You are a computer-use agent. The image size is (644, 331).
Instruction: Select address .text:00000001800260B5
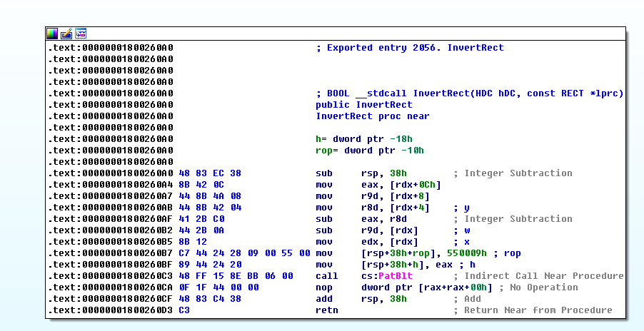pyautogui.click(x=111, y=242)
